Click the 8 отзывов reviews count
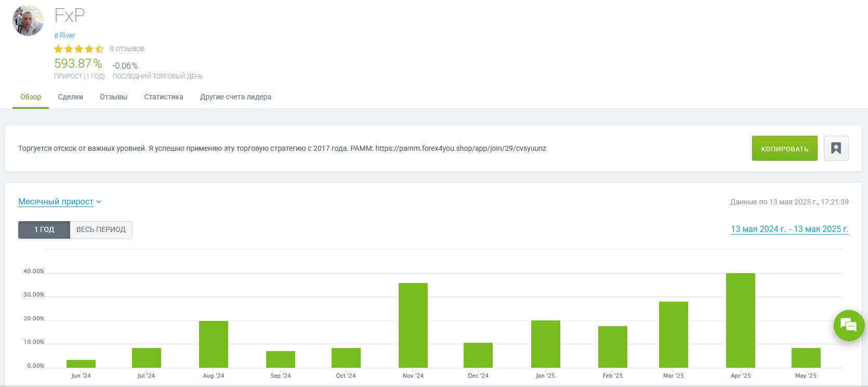 click(127, 49)
